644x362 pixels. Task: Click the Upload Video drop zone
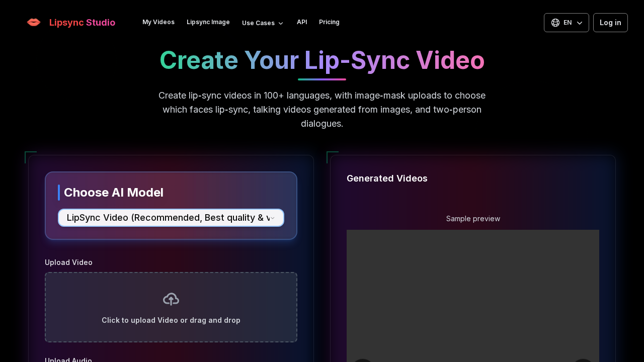point(171,307)
